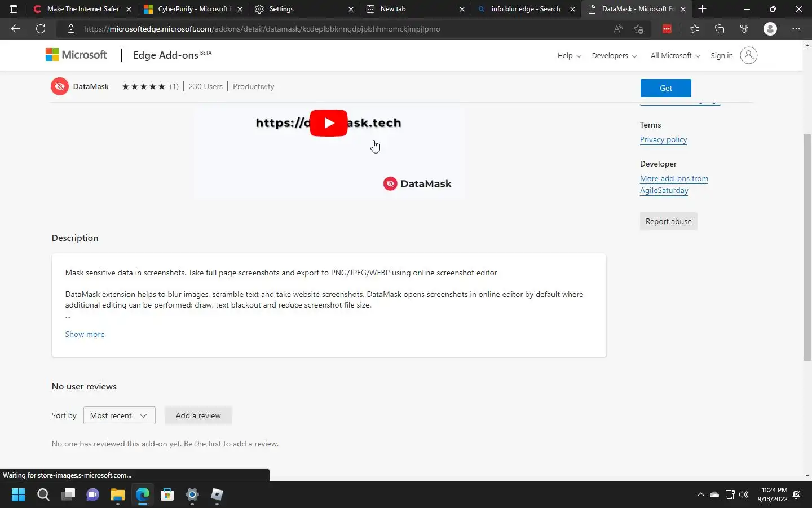
Task: Open the Roblox app in taskbar
Action: coord(217,495)
